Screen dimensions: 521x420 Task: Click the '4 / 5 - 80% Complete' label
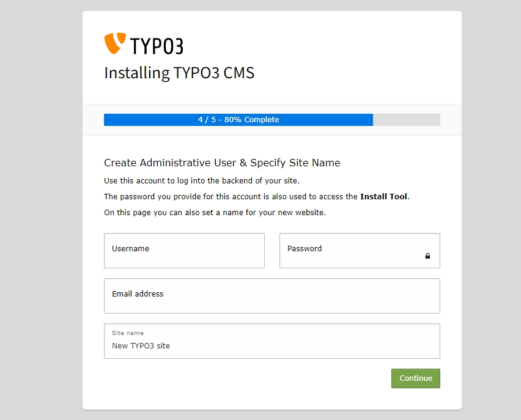point(238,120)
